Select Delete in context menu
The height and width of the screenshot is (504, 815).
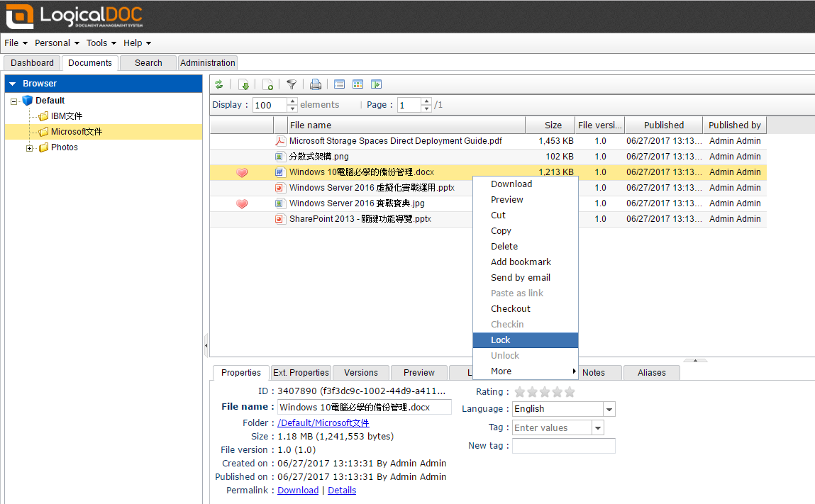click(526, 246)
